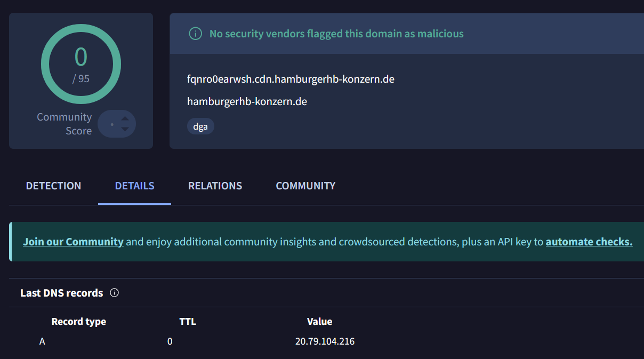Screen dimensions: 644x359
Task: Switch to the RELATIONS tab
Action: pos(215,186)
